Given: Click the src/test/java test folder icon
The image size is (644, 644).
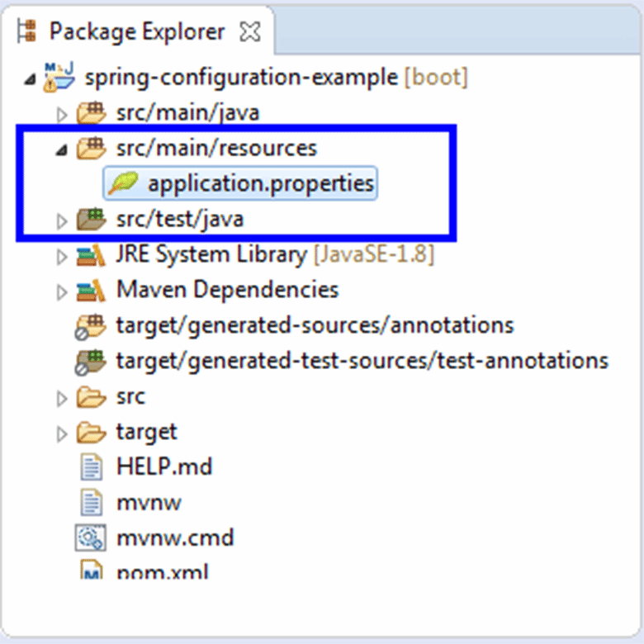Looking at the screenshot, I should [91, 219].
